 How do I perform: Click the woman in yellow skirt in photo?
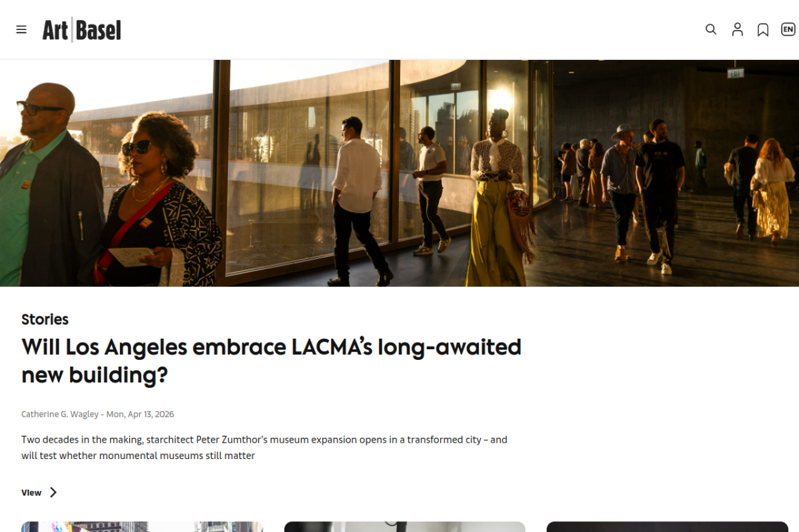[496, 200]
